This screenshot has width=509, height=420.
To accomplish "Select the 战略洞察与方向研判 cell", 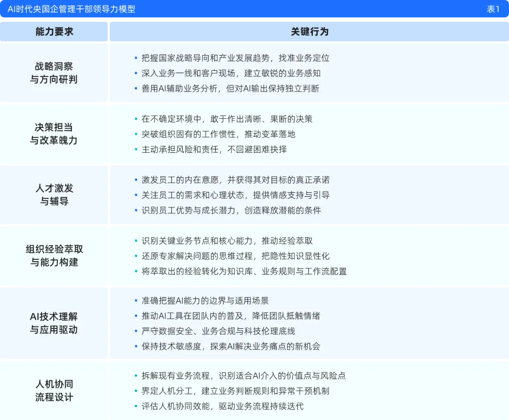I will [x=54, y=73].
